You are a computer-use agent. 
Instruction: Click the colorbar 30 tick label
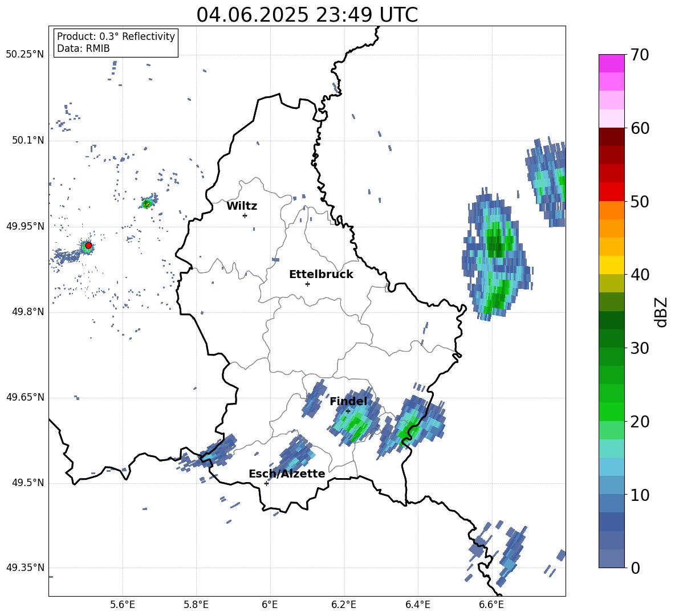pos(640,348)
